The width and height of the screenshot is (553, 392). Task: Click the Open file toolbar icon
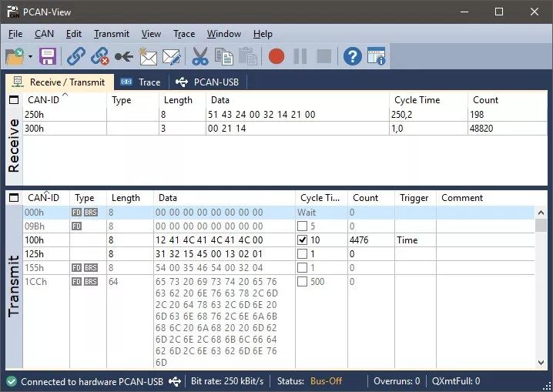[15, 56]
